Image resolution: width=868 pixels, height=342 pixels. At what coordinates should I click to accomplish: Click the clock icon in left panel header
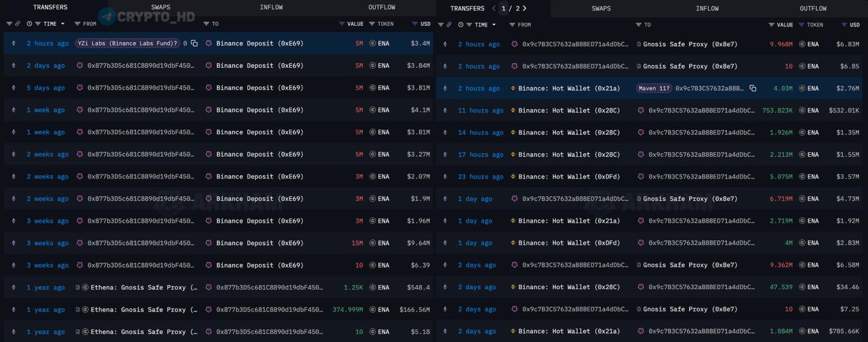point(29,24)
